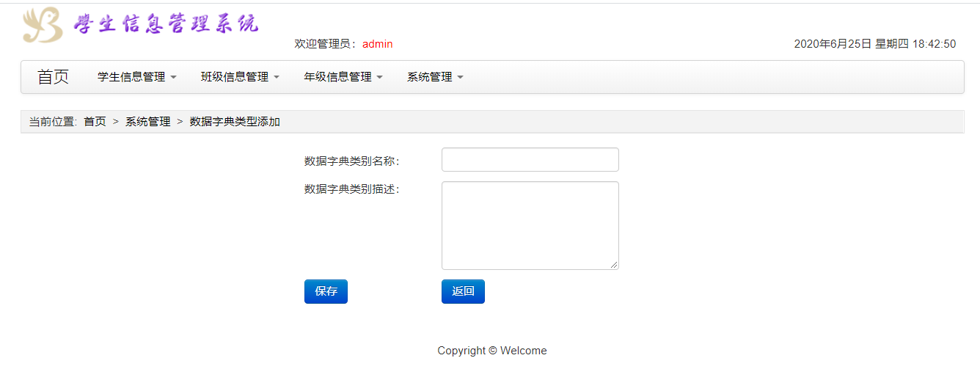Focus the 数据字典类别描述 text area
Screen dimensions: 980x380
point(530,226)
